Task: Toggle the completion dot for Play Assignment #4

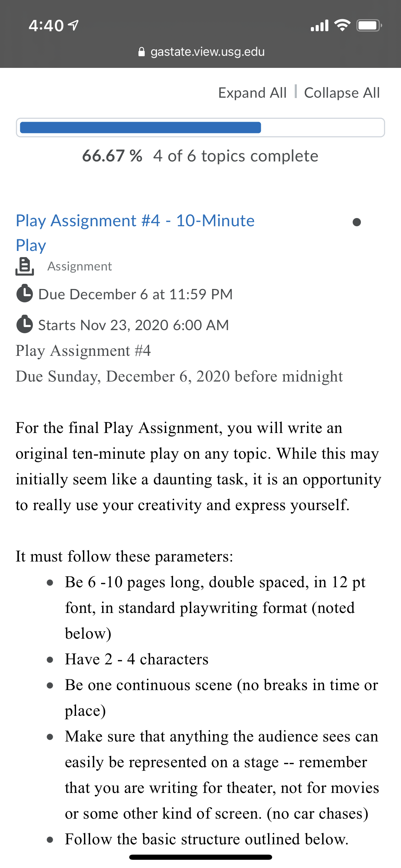Action: point(357,222)
